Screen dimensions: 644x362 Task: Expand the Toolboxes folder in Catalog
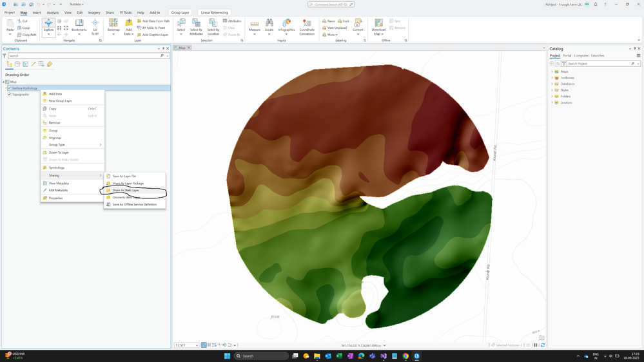pyautogui.click(x=552, y=78)
